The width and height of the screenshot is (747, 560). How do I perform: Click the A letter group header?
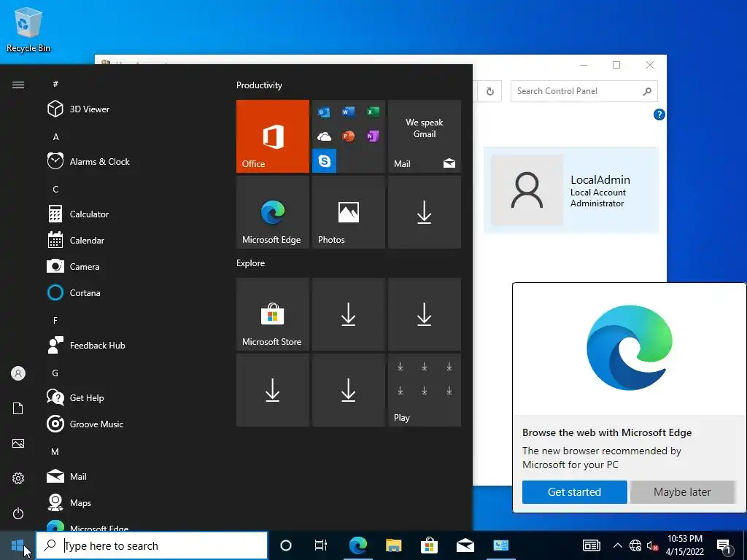pyautogui.click(x=55, y=136)
